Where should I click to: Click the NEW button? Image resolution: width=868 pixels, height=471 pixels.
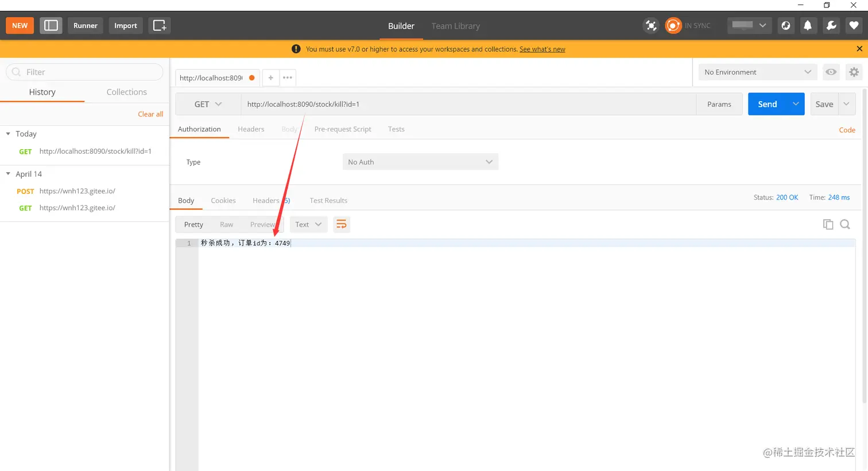(20, 25)
